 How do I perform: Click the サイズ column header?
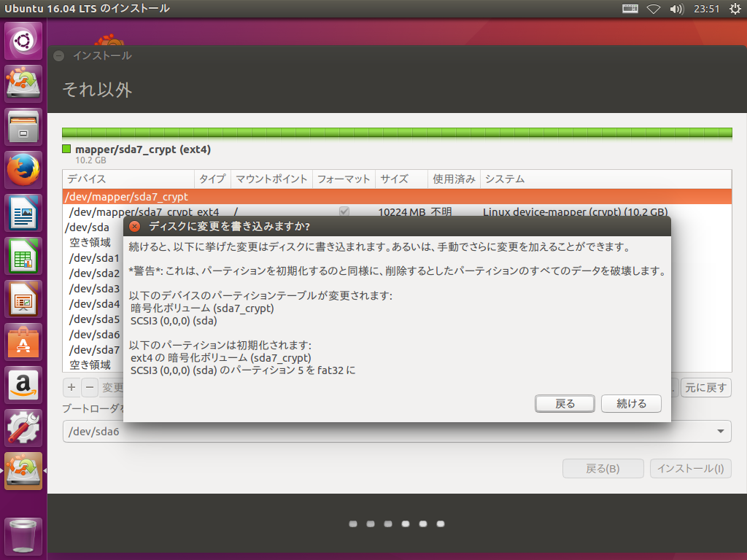[401, 179]
